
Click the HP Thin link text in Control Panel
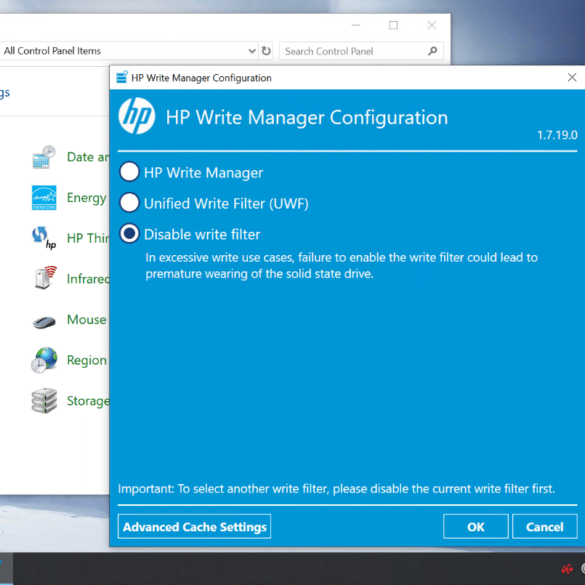88,238
